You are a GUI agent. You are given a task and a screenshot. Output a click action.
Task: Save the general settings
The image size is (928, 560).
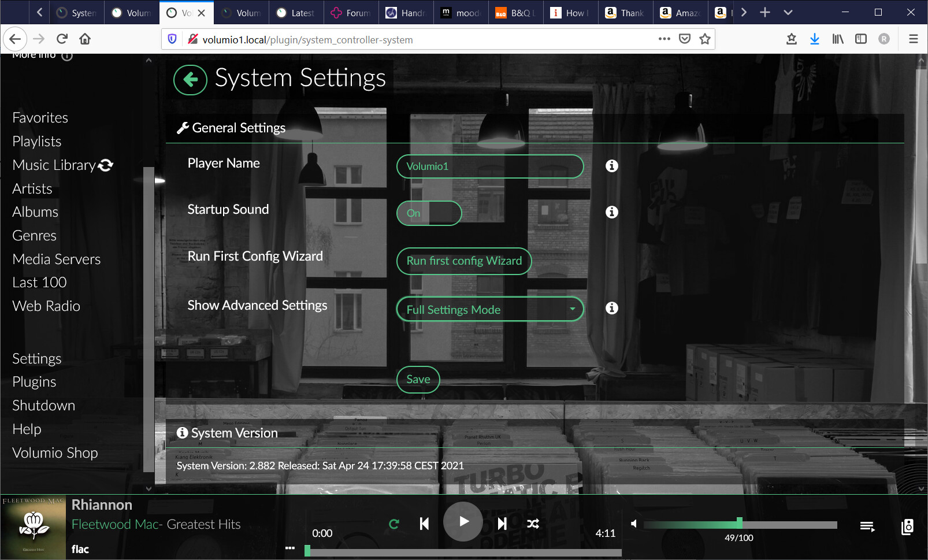coord(418,380)
